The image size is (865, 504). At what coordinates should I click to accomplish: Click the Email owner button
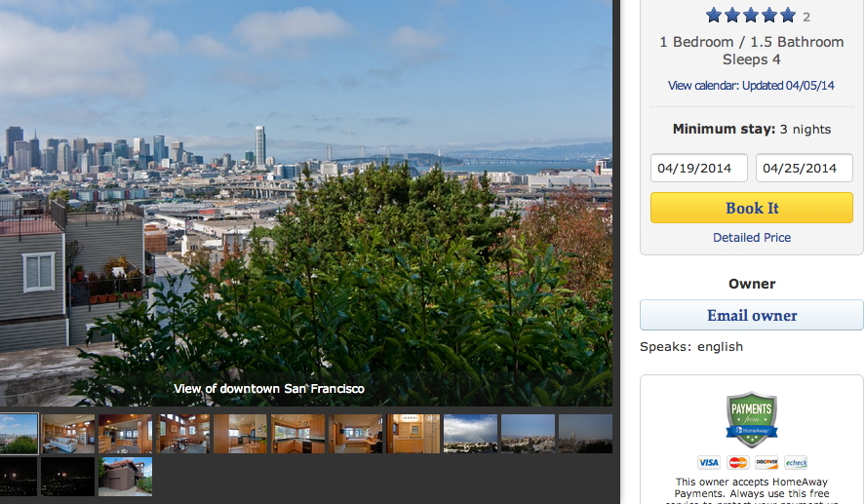coord(751,316)
